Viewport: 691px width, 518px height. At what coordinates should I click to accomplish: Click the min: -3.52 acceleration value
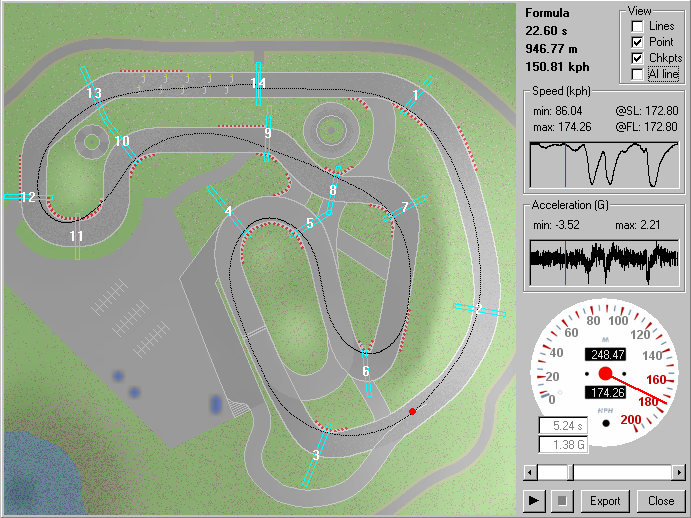tap(557, 225)
